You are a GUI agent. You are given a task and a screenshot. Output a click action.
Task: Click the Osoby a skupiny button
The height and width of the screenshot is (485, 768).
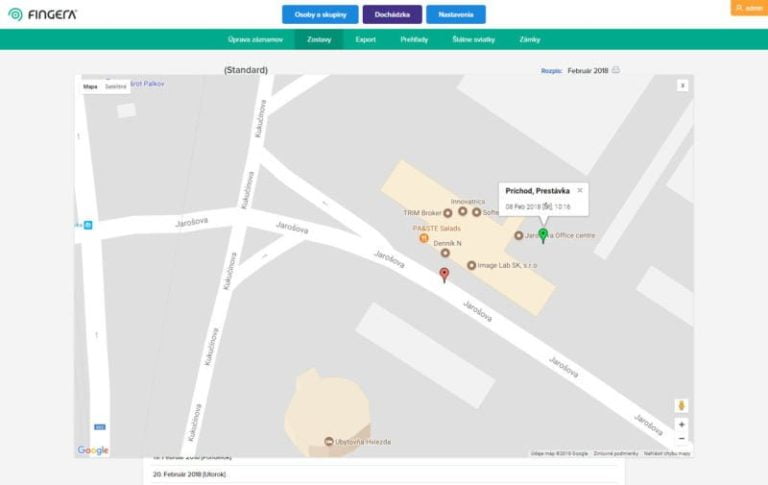320,14
